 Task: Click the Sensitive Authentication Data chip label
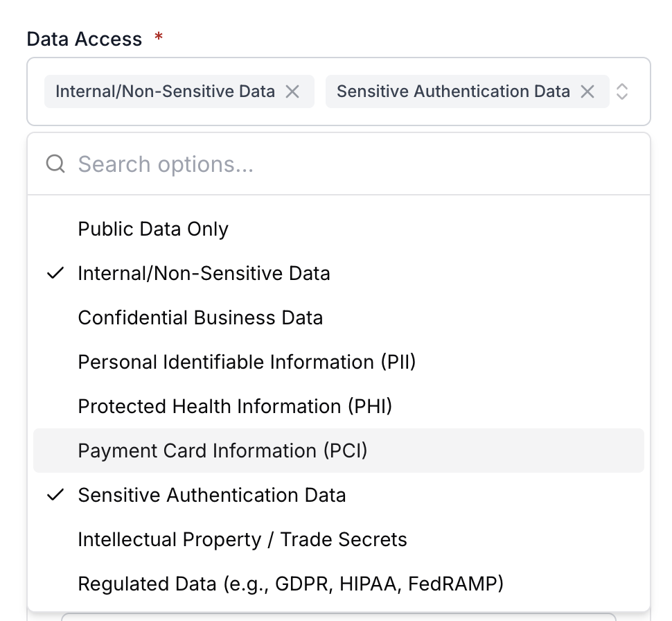click(453, 91)
